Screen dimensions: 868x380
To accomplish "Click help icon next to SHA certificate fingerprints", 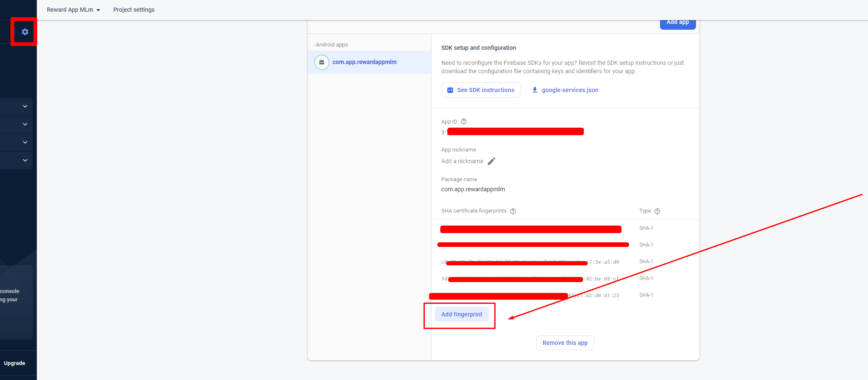I will pos(513,211).
